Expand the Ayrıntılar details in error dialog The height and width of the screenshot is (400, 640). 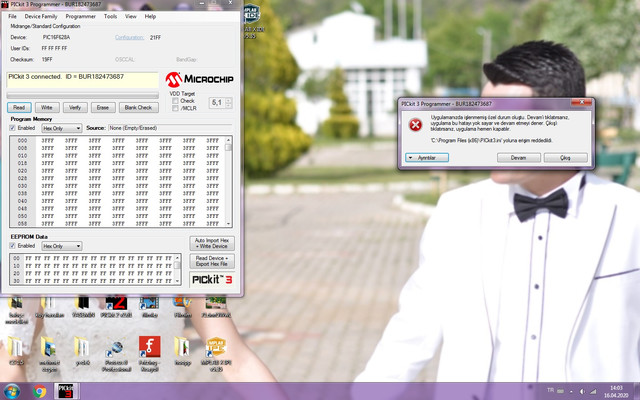427,158
